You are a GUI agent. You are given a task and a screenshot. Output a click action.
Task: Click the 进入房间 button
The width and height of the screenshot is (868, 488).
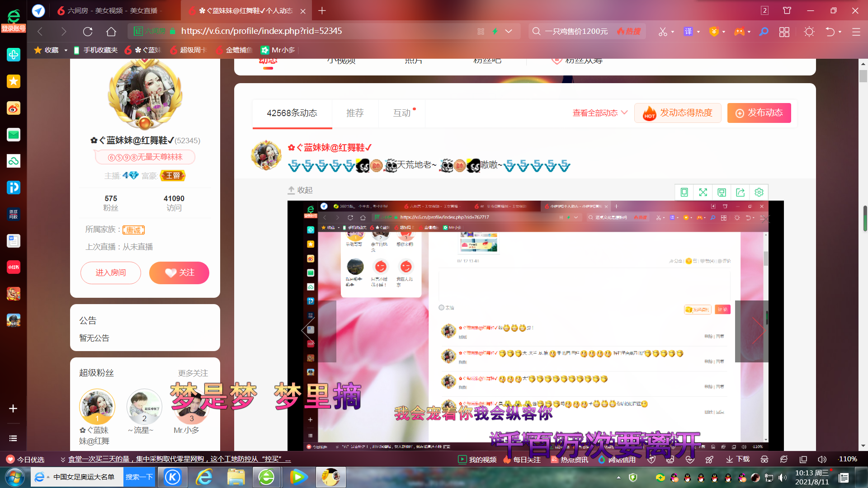tap(111, 273)
